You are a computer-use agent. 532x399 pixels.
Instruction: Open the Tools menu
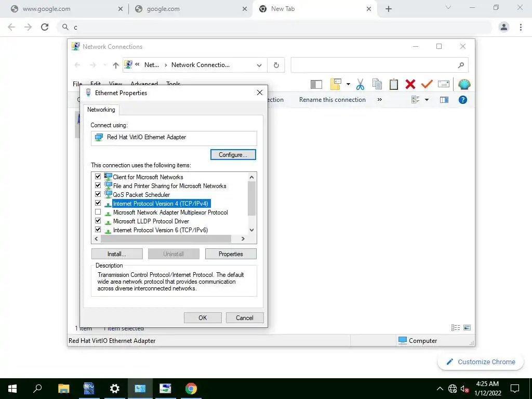(x=174, y=84)
